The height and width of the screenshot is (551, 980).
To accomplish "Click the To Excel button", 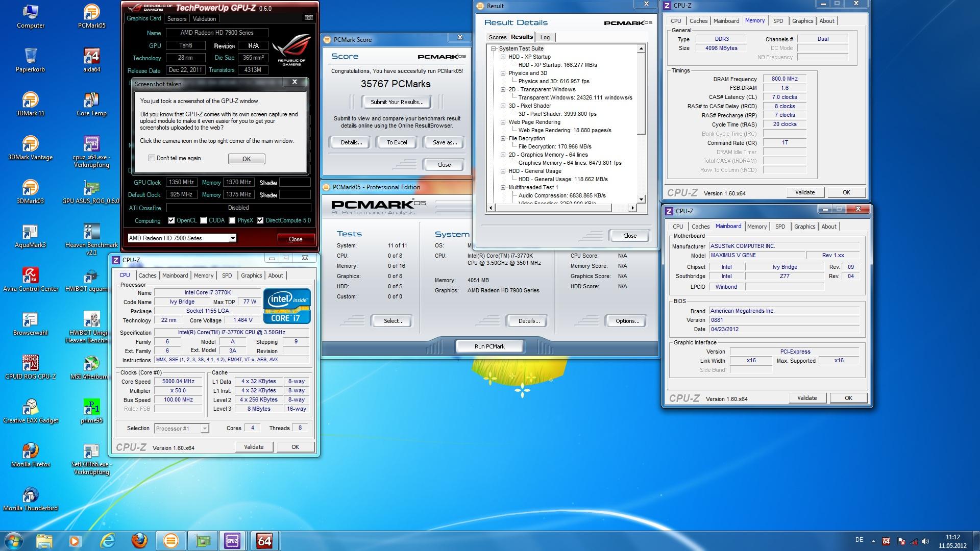I will (x=397, y=142).
